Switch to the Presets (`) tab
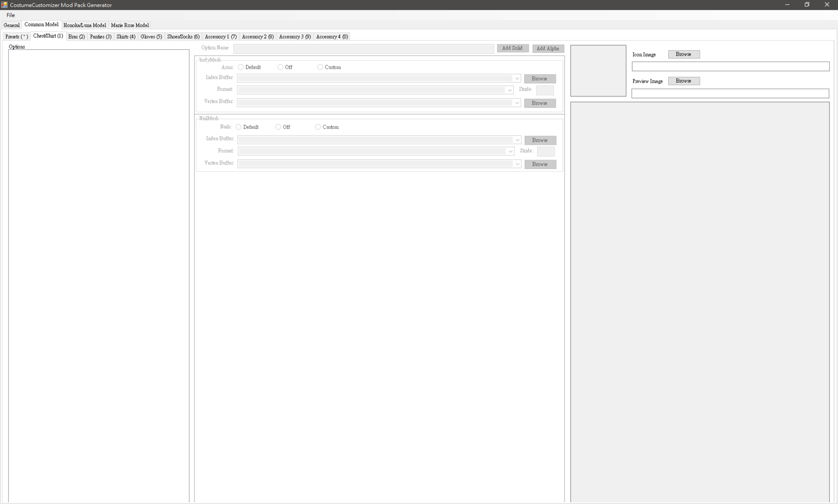 (17, 36)
